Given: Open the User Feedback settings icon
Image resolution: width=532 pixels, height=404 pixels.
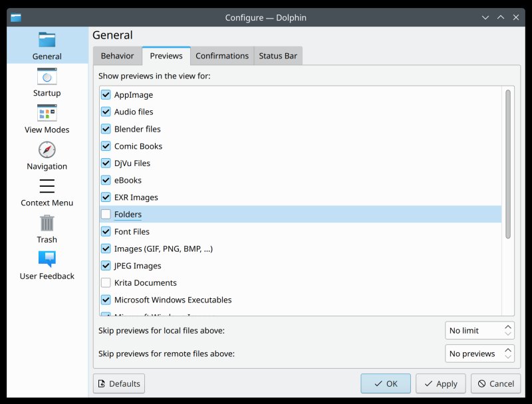Looking at the screenshot, I should (x=47, y=260).
